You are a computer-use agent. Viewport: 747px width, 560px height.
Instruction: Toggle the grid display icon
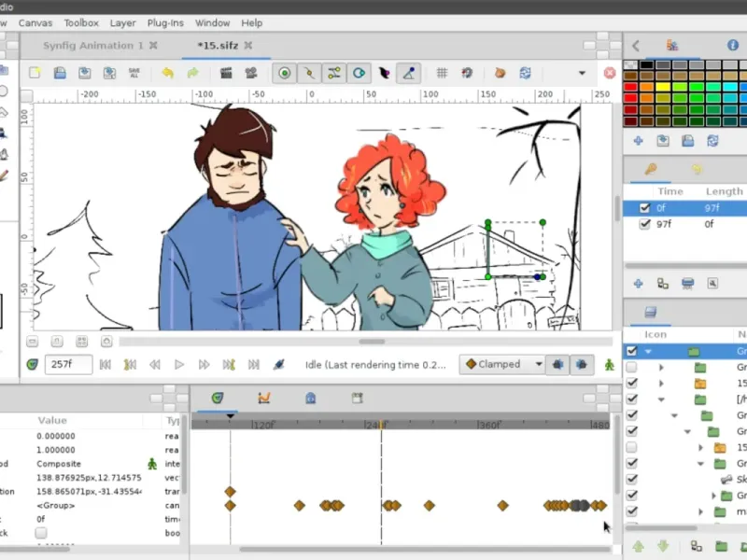click(x=443, y=73)
